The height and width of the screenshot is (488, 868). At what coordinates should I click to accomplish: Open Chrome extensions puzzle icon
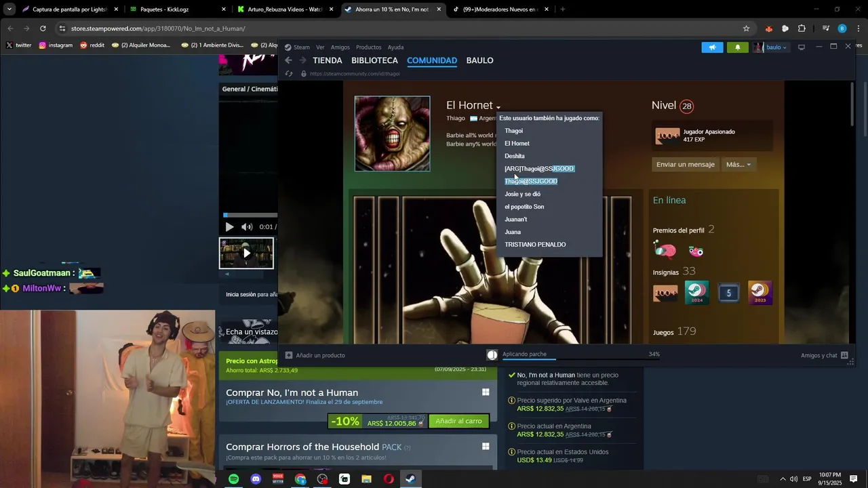[802, 28]
